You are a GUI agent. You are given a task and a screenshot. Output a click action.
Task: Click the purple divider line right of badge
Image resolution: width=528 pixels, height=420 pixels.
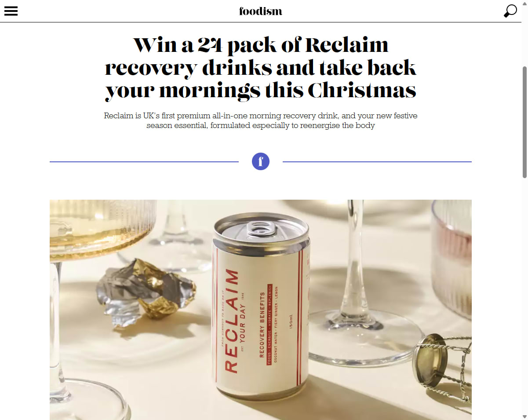(377, 162)
